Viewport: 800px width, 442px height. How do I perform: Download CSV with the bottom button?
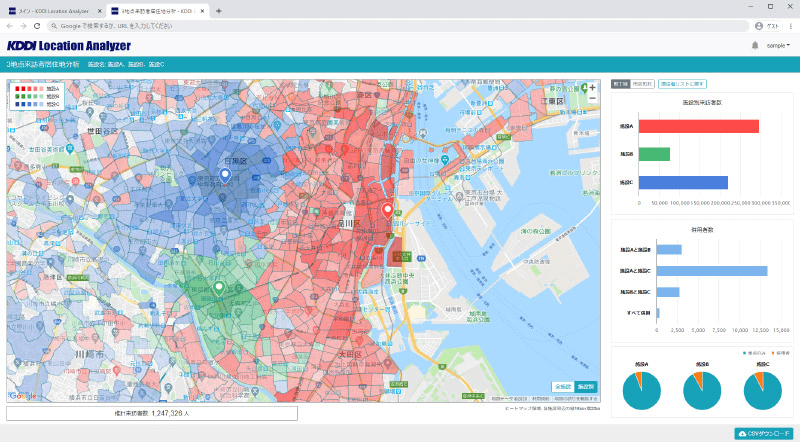point(763,433)
